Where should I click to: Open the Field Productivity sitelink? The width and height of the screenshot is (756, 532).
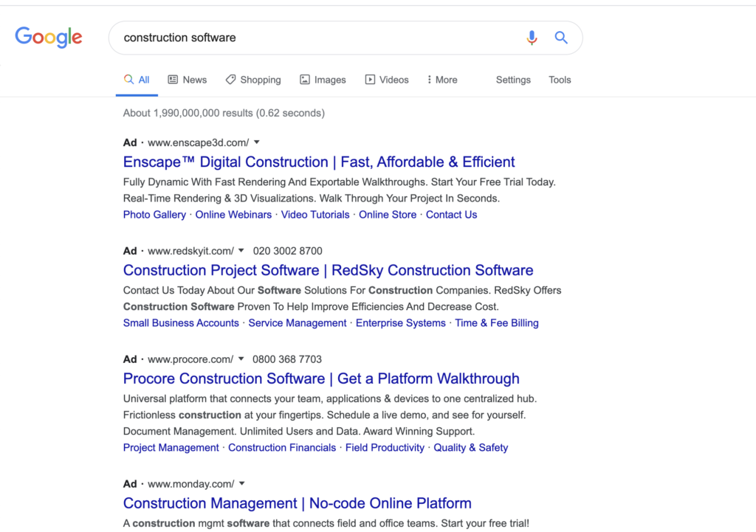(385, 448)
